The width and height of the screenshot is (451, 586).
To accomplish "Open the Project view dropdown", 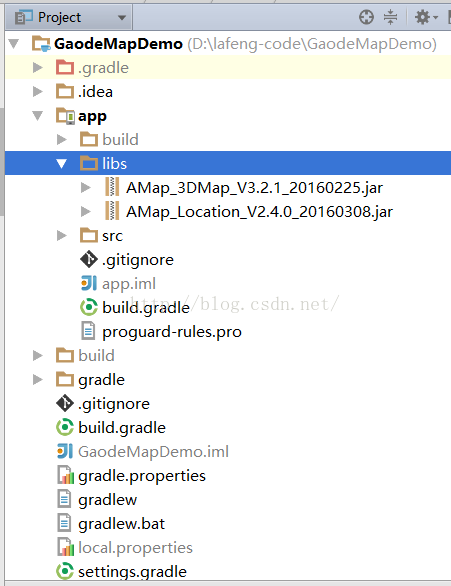I will coord(69,17).
